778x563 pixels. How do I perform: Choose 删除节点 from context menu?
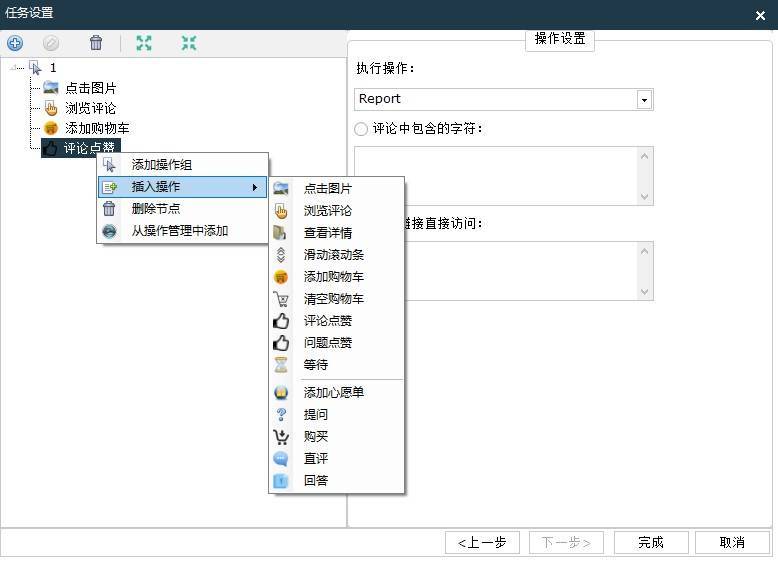tap(183, 209)
